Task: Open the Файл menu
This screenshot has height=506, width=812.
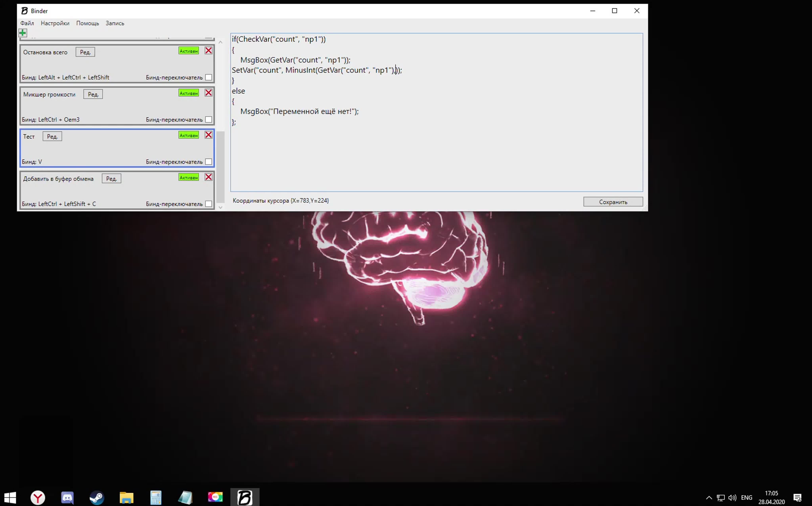Action: (27, 23)
